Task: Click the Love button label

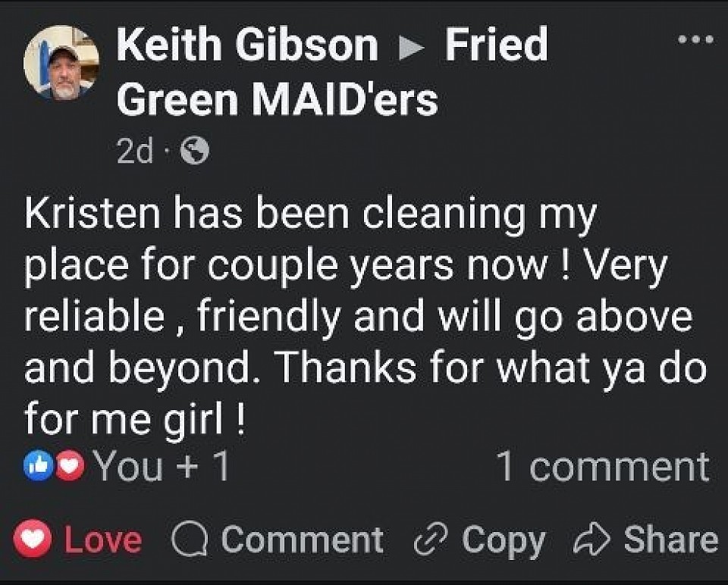Action: coord(102,540)
